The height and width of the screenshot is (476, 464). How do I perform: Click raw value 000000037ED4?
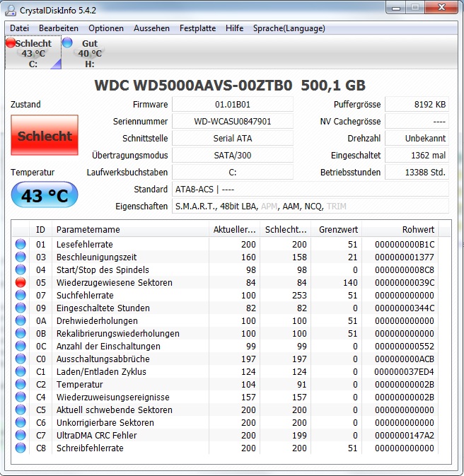tap(404, 372)
